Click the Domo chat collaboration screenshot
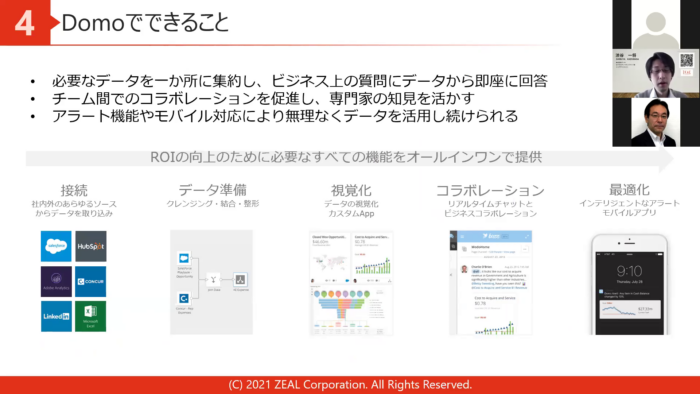The height and width of the screenshot is (394, 700). pyautogui.click(x=491, y=282)
